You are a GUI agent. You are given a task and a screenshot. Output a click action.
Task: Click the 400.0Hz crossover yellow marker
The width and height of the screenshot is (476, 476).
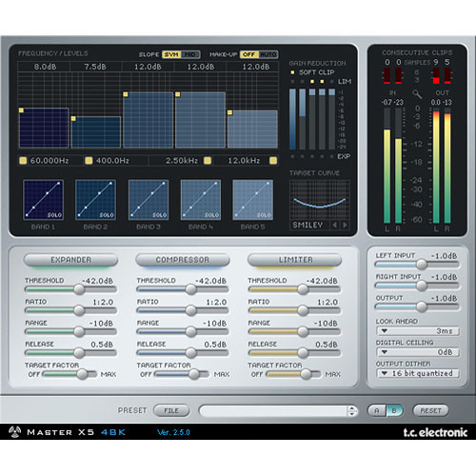[x=89, y=161]
